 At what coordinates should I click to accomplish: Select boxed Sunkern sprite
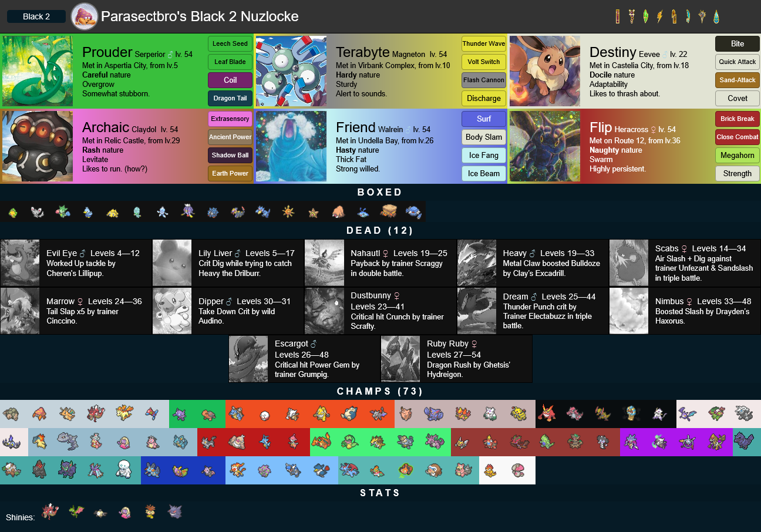(x=13, y=212)
